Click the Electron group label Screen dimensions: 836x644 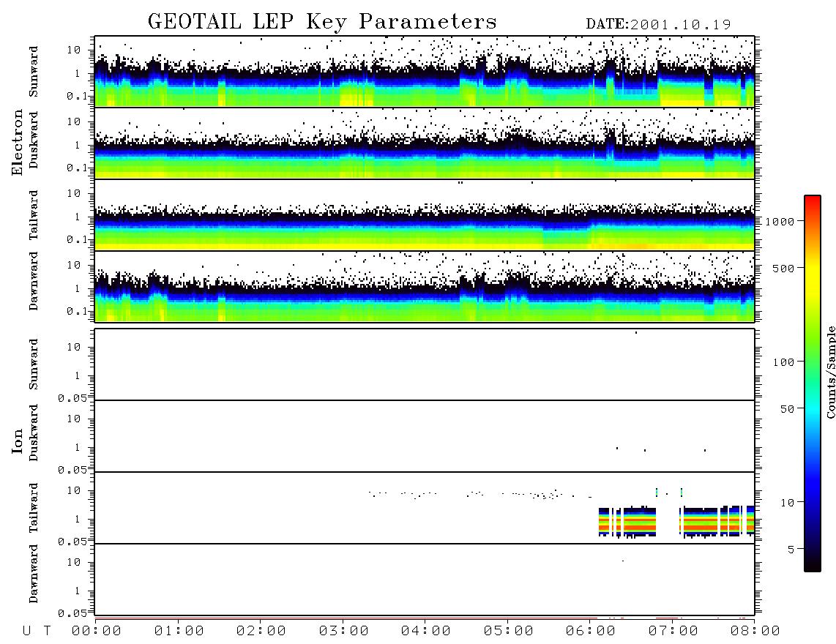click(x=17, y=142)
